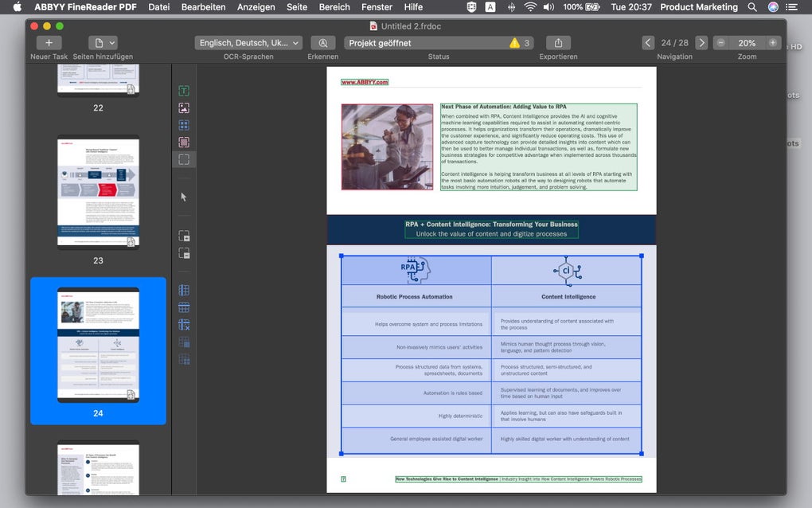Select the picture area drawing tool

184,107
